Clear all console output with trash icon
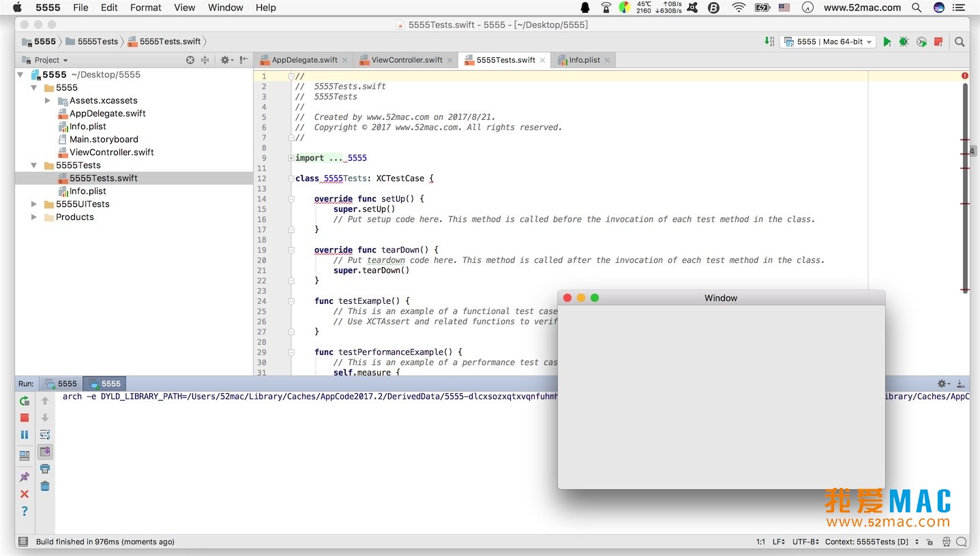The width and height of the screenshot is (980, 556). (45, 486)
